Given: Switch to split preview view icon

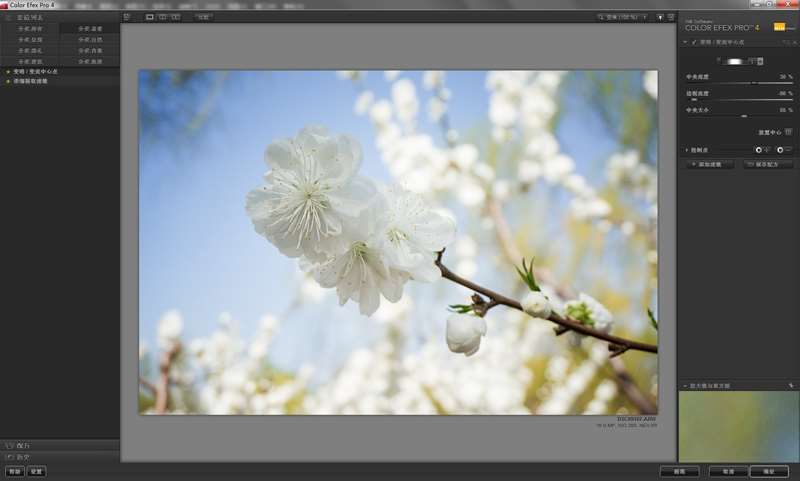Looking at the screenshot, I should coord(163,17).
